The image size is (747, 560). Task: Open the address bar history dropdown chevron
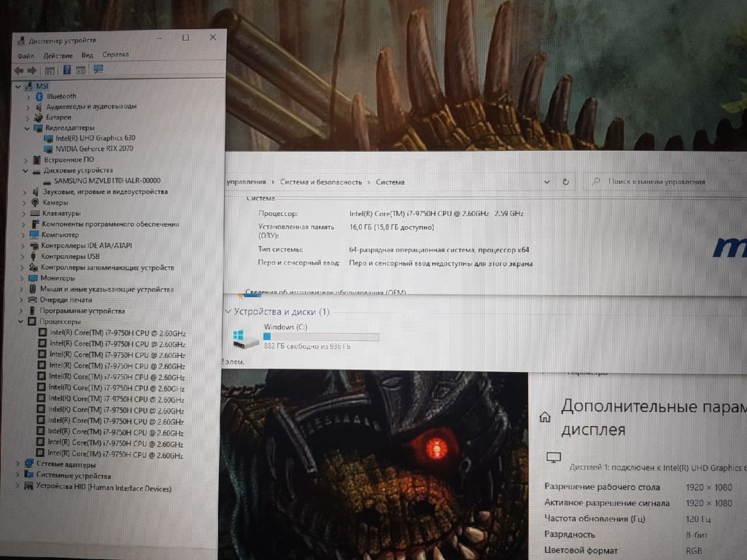point(547,182)
